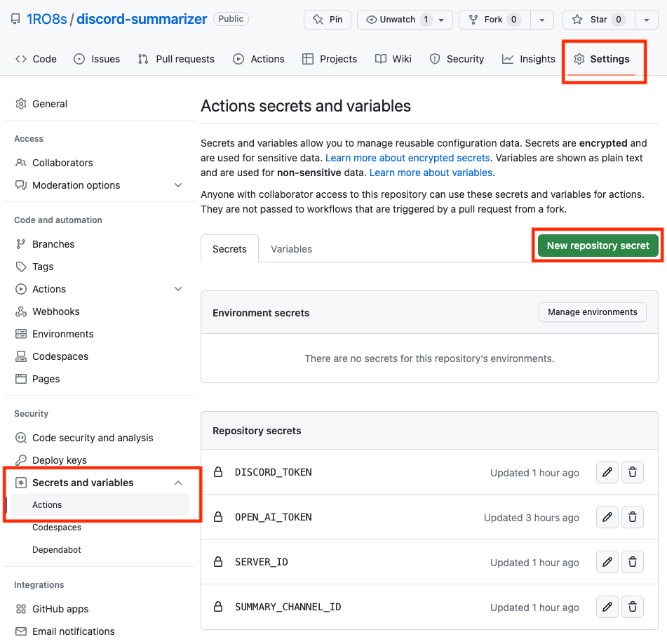Open the Code tab

[36, 59]
